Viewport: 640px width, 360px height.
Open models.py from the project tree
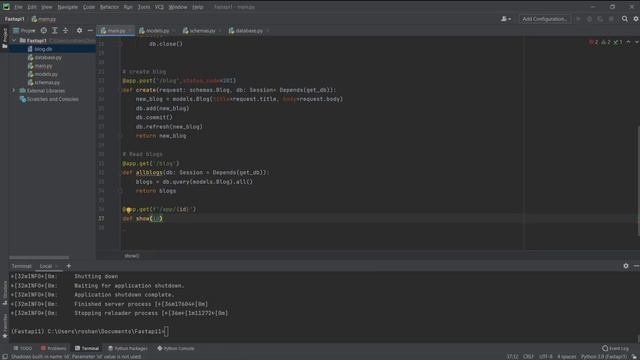46,74
